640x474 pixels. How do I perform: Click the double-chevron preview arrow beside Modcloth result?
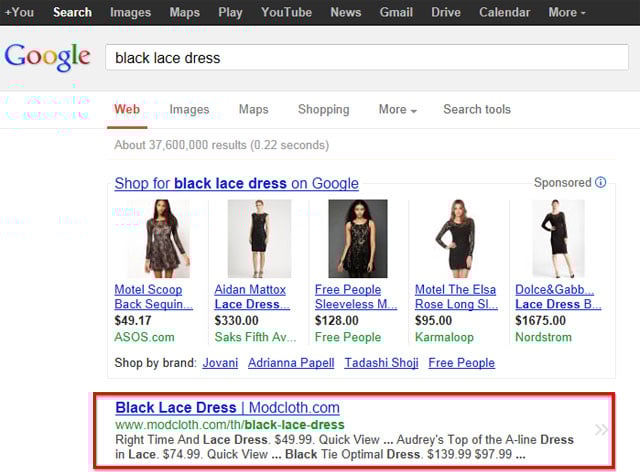point(601,429)
